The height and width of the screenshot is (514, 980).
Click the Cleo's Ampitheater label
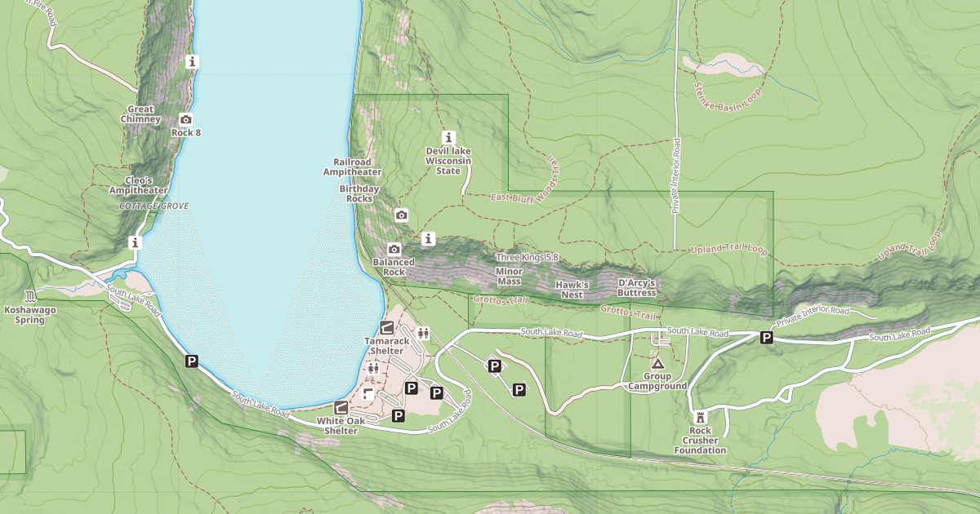coord(139,185)
